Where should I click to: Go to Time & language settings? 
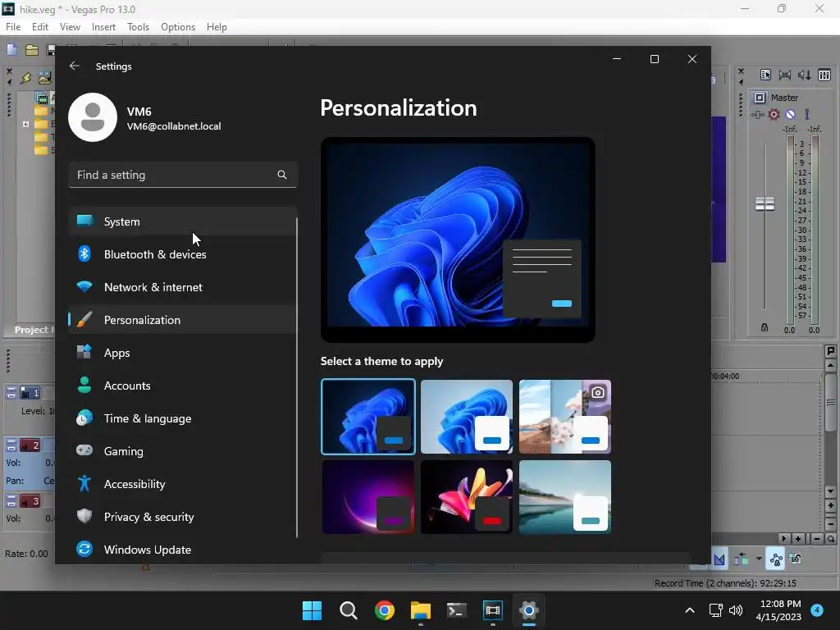[x=182, y=418]
